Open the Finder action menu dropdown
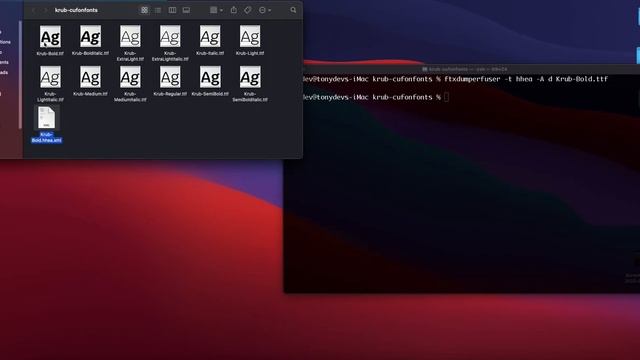Image resolution: width=640 pixels, height=360 pixels. [x=265, y=10]
